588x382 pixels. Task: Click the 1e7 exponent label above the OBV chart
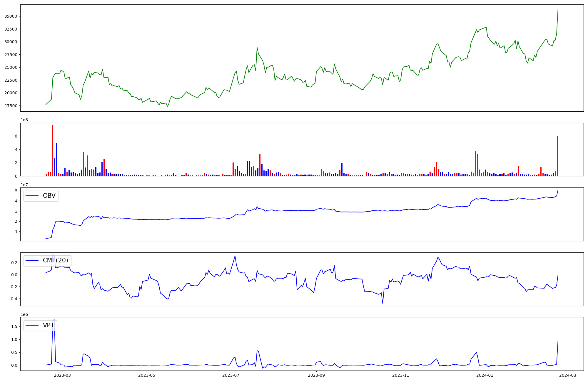[24, 185]
